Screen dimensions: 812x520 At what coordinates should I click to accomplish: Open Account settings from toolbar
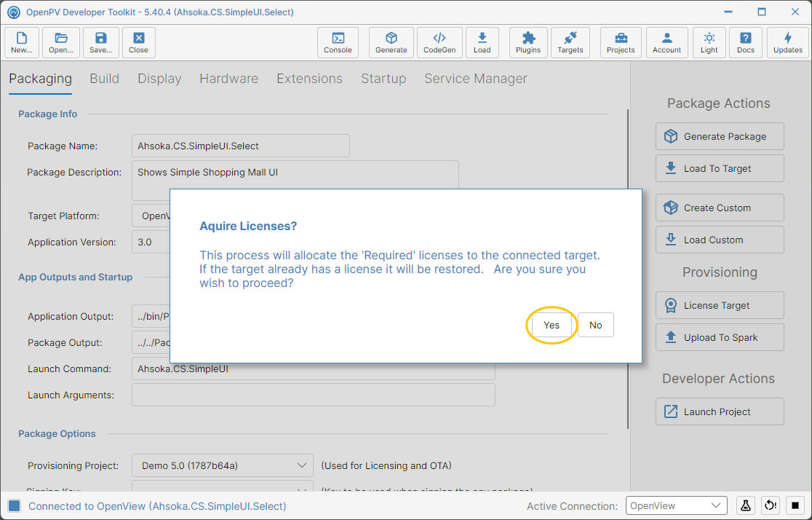tap(667, 42)
